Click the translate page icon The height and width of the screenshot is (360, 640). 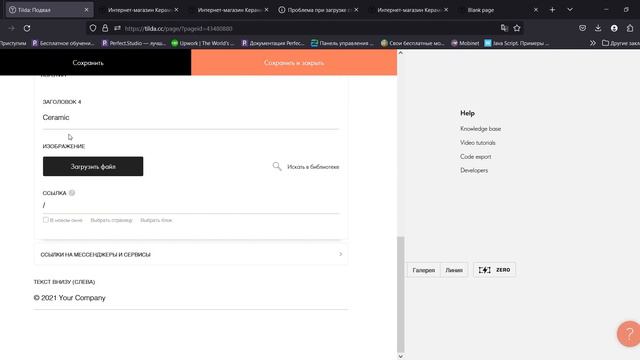(x=504, y=28)
